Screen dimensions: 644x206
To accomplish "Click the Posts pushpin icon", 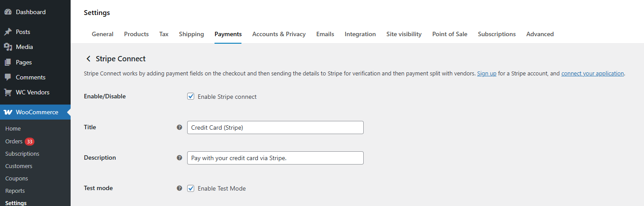I will pyautogui.click(x=8, y=32).
